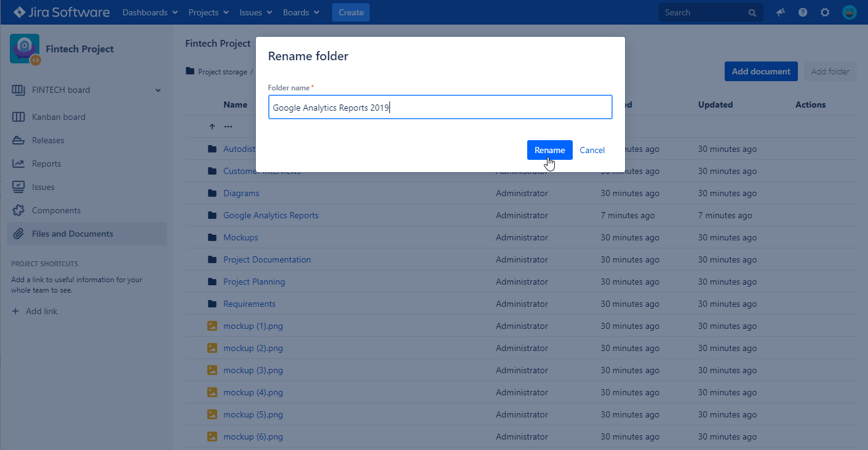Cancel the Rename folder dialog

pyautogui.click(x=592, y=150)
